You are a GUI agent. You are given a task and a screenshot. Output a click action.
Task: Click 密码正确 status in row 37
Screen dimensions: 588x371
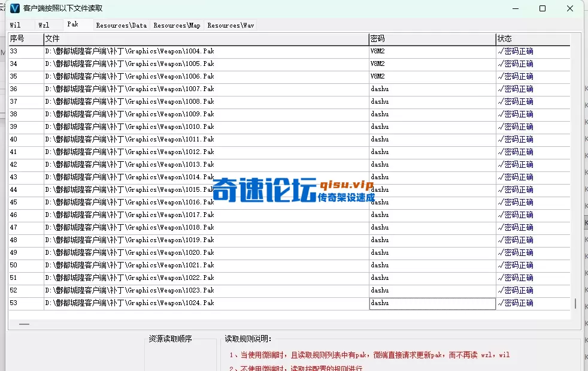516,102
